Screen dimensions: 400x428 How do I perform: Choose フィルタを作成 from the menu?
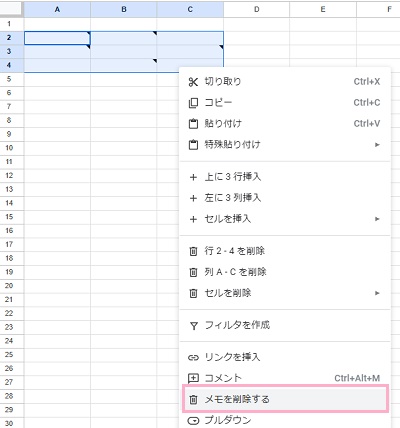pyautogui.click(x=285, y=325)
